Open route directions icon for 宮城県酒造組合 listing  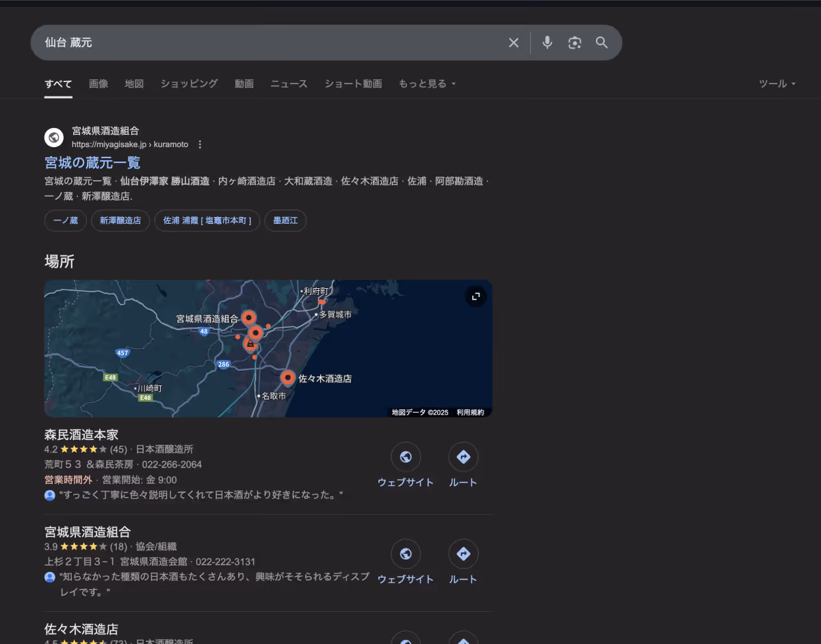tap(463, 554)
